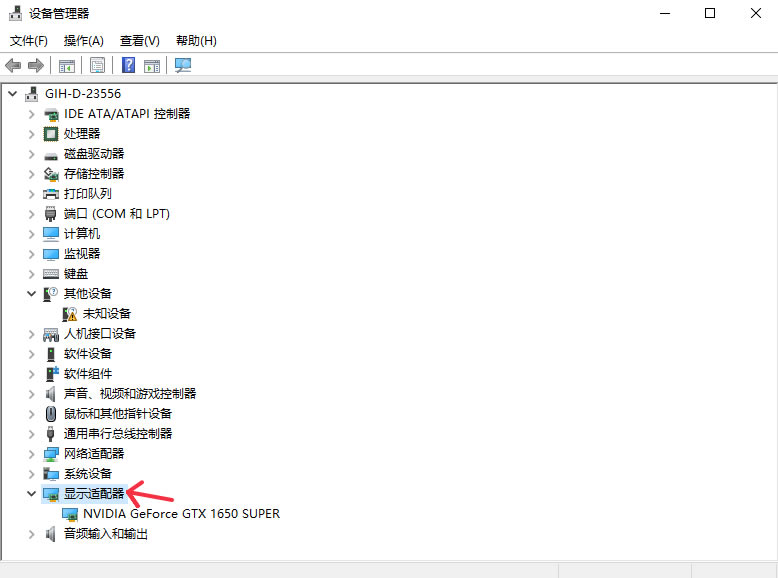778x578 pixels.
Task: Open the 文件(F) menu
Action: (29, 41)
